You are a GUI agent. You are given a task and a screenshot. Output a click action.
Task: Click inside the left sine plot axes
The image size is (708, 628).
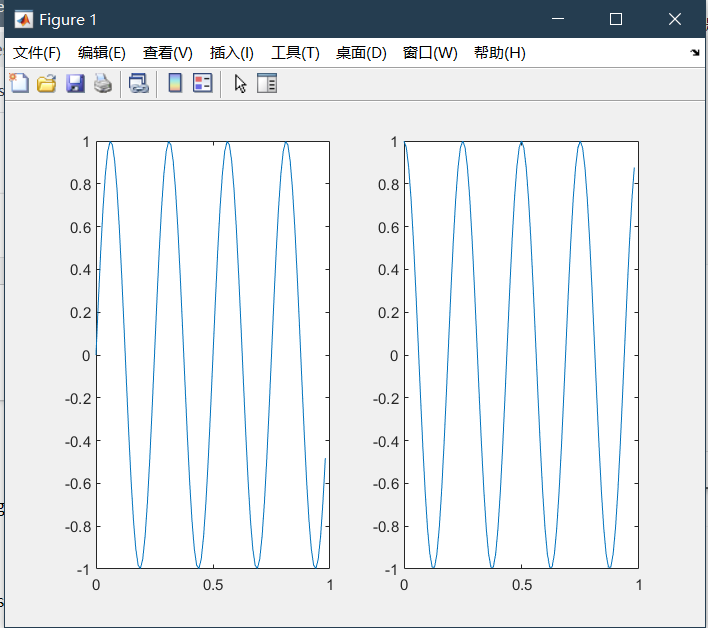213,355
